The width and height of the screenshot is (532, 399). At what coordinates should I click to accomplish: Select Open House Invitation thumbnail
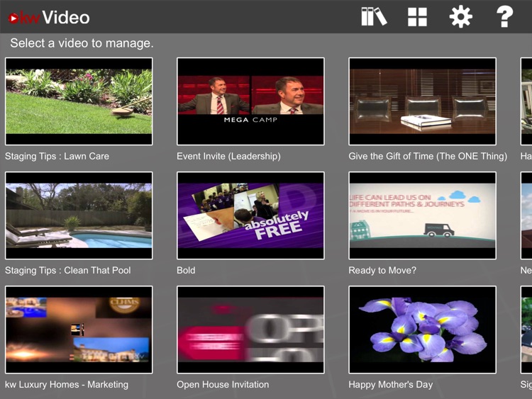coord(250,330)
